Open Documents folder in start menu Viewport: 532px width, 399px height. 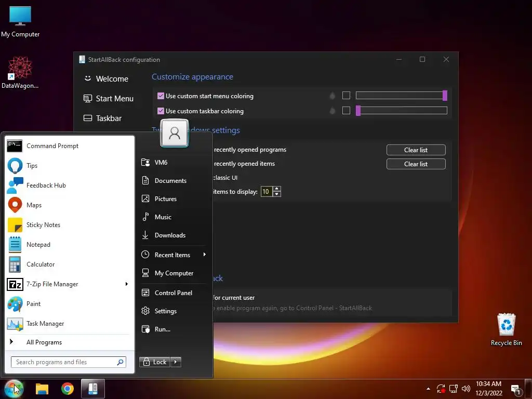pyautogui.click(x=173, y=180)
